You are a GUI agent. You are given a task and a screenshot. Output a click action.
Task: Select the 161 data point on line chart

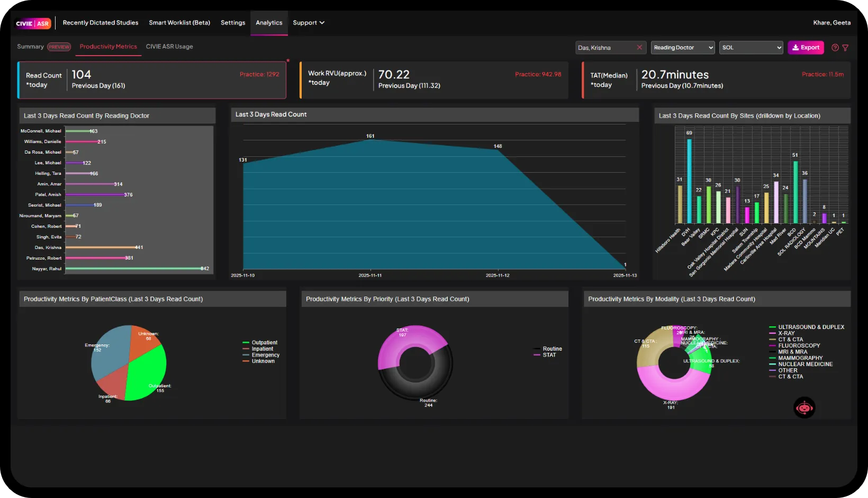point(370,140)
